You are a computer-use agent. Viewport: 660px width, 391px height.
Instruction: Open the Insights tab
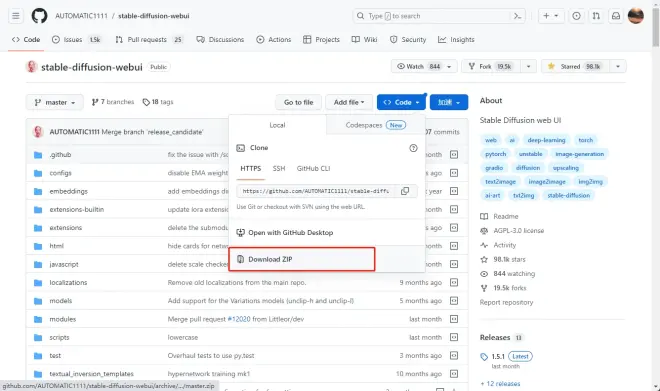pyautogui.click(x=456, y=40)
